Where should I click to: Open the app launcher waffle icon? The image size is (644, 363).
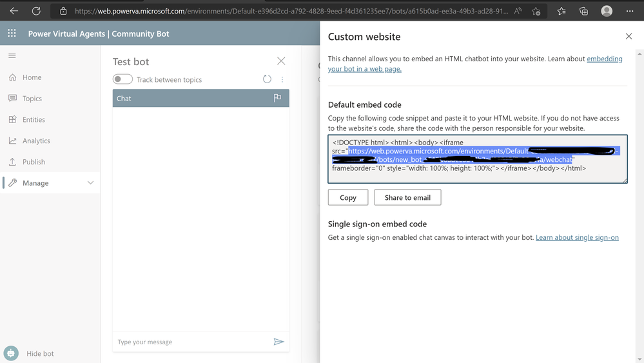[12, 34]
